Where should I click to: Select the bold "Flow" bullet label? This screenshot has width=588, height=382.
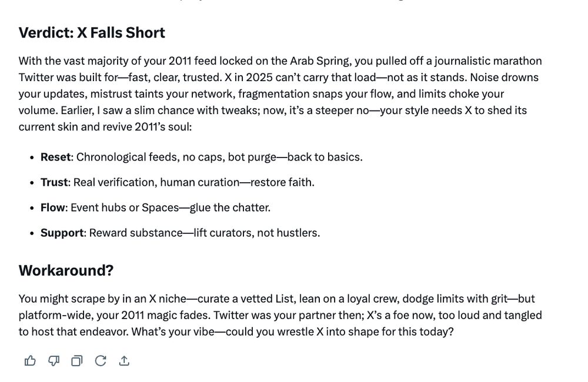tap(53, 207)
